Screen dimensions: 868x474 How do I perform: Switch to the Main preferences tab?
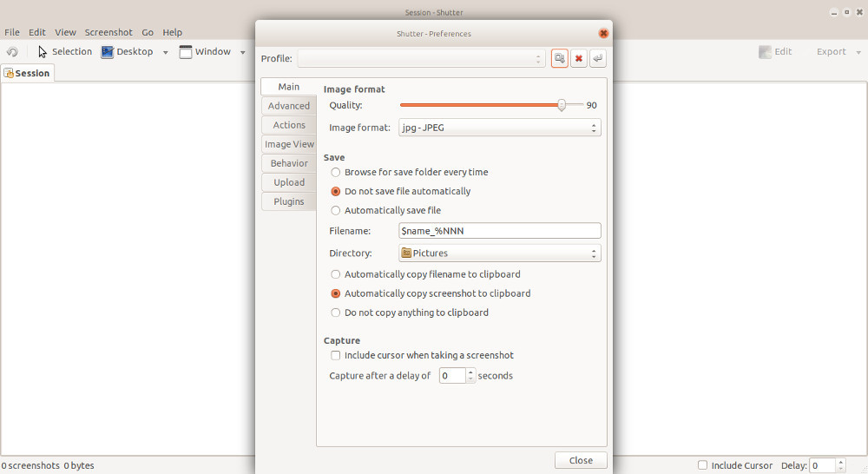(288, 87)
